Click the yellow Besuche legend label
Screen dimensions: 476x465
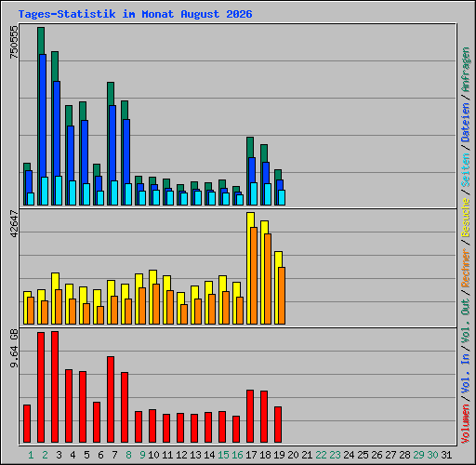466,218
